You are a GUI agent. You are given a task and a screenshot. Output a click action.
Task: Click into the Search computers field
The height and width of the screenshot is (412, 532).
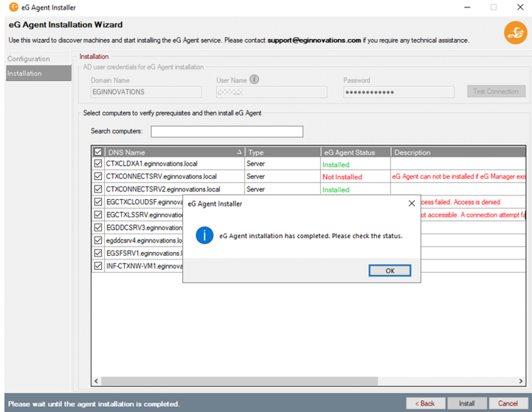tap(227, 131)
